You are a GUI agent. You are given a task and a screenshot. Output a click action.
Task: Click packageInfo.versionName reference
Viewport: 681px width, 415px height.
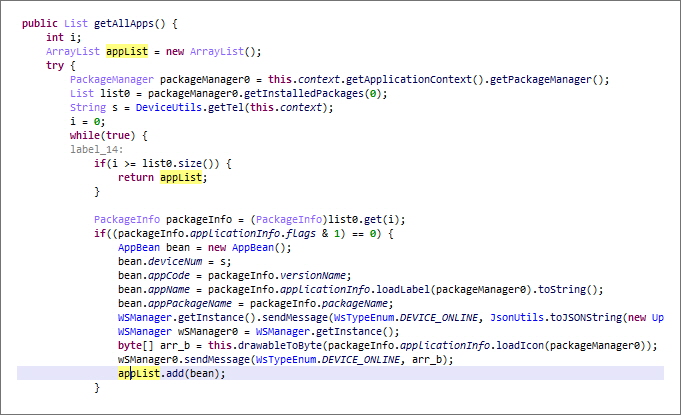pos(277,275)
